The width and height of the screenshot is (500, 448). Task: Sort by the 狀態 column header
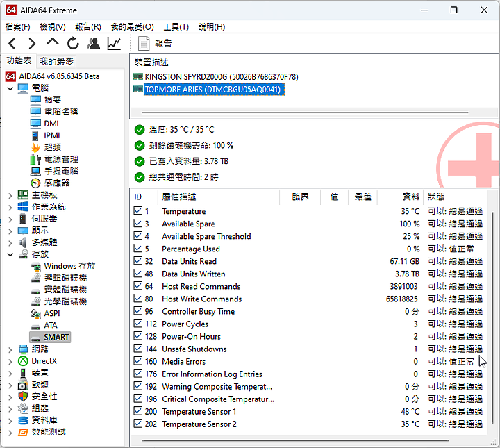click(x=455, y=197)
